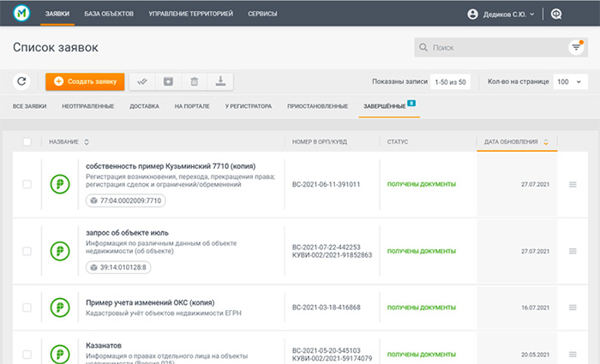The image size is (600, 364).
Task: Click the M logo in the header
Action: point(21,14)
